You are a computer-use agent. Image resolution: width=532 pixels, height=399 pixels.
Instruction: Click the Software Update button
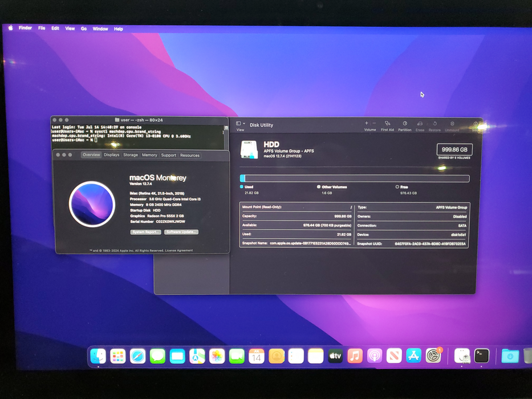181,232
